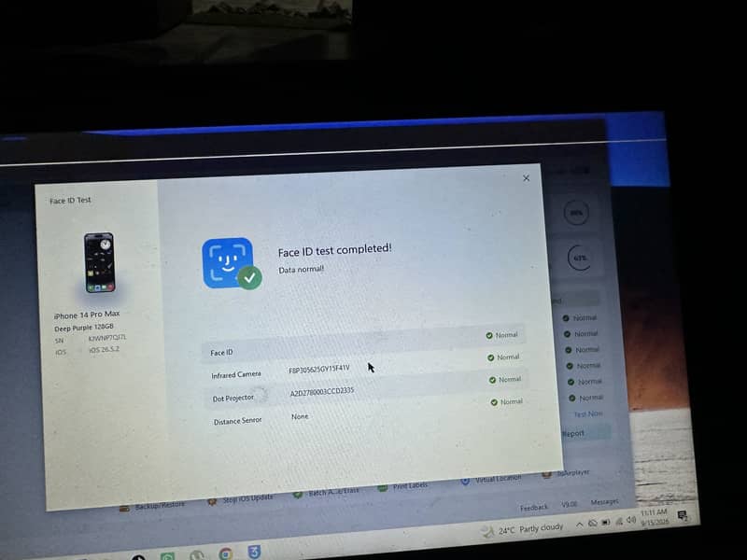Expand the system tray hidden icons chevron
This screenshot has height=560, width=747.
[579, 525]
